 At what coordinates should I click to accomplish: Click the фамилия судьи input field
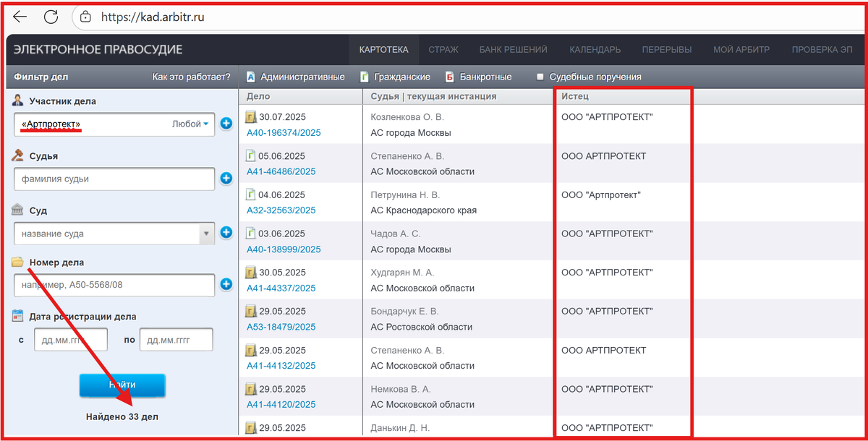[x=114, y=179]
